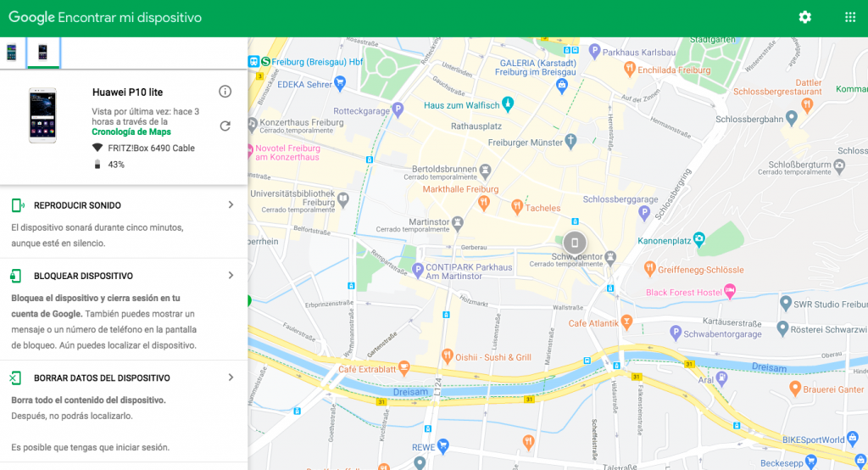Screen dimensions: 868x470
Task: Click the Freiburg (Breisgau) Hbf station icon
Action: coord(254,62)
